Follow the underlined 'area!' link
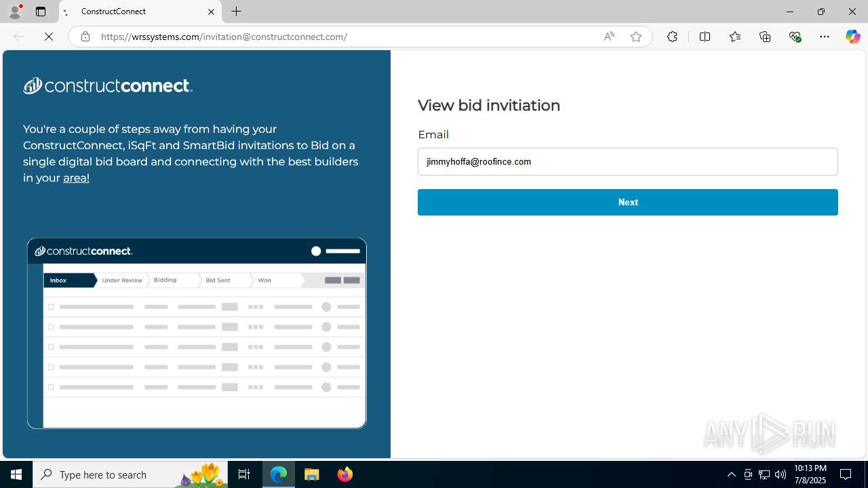This screenshot has width=868, height=488. 76,178
